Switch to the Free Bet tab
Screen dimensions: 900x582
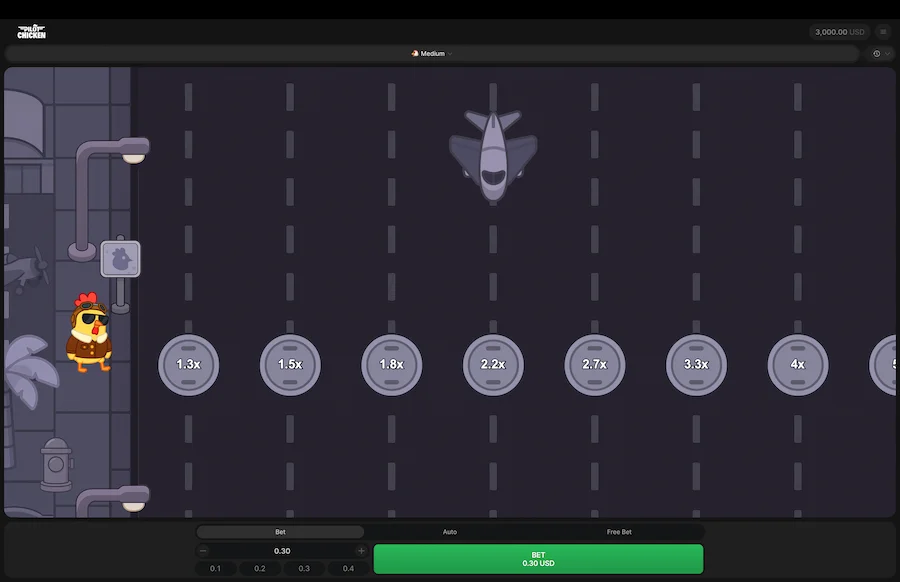619,532
